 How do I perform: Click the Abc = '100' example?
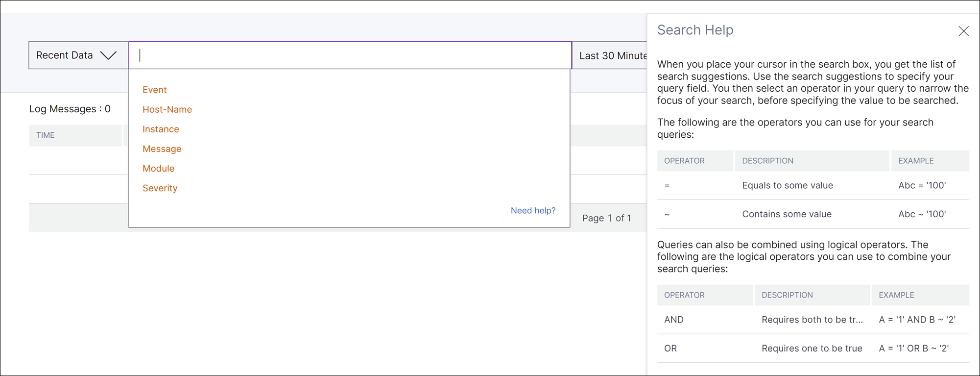click(x=922, y=185)
